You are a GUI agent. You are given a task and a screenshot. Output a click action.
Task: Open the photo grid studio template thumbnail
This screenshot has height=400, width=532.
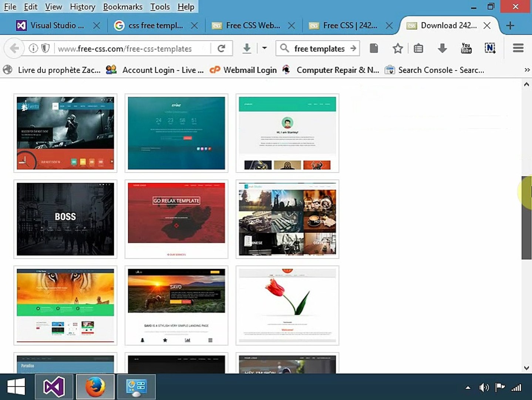[x=287, y=219]
